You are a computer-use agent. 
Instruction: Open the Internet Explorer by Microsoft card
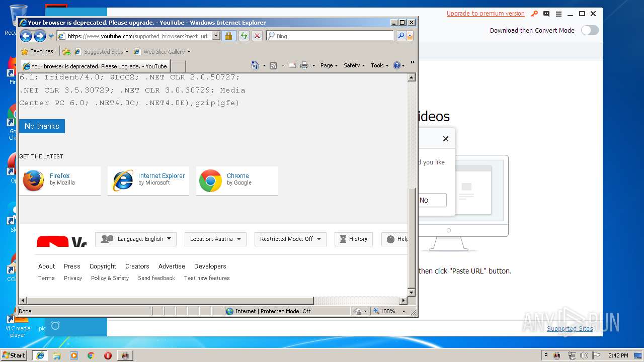tap(148, 181)
